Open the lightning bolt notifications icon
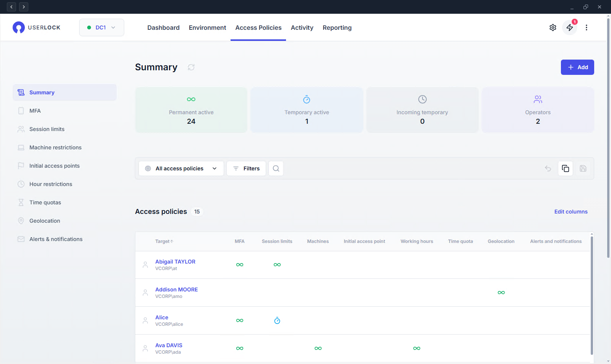Screen dimensions: 611x364 pyautogui.click(x=569, y=28)
